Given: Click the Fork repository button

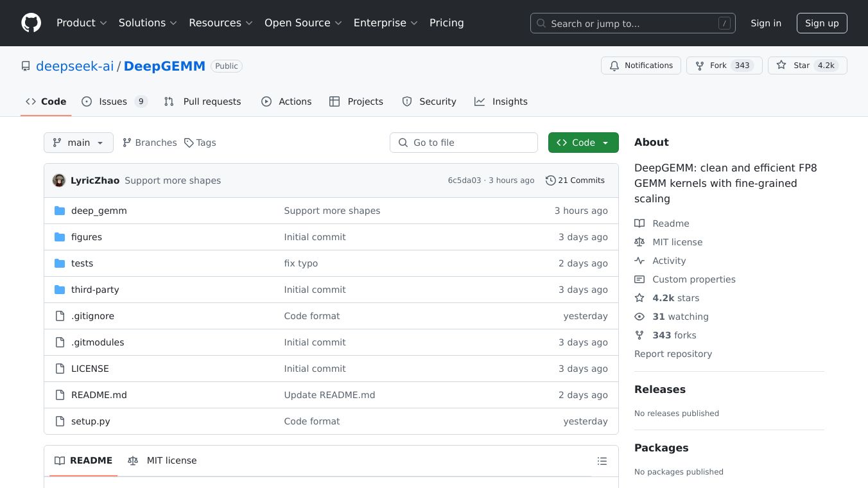Looking at the screenshot, I should click(711, 65).
